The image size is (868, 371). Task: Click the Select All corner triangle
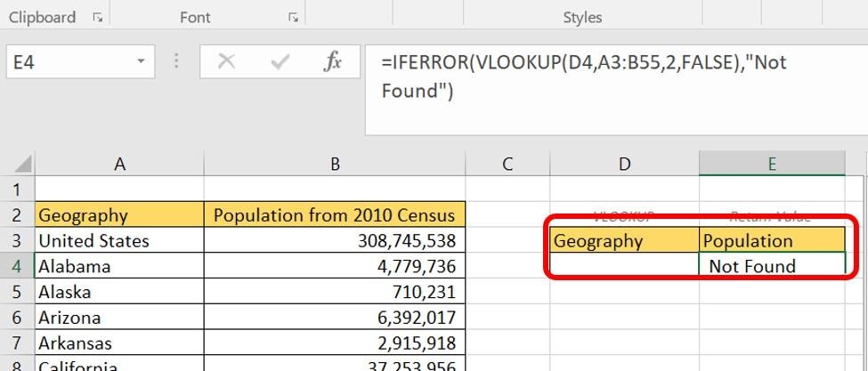(23, 165)
